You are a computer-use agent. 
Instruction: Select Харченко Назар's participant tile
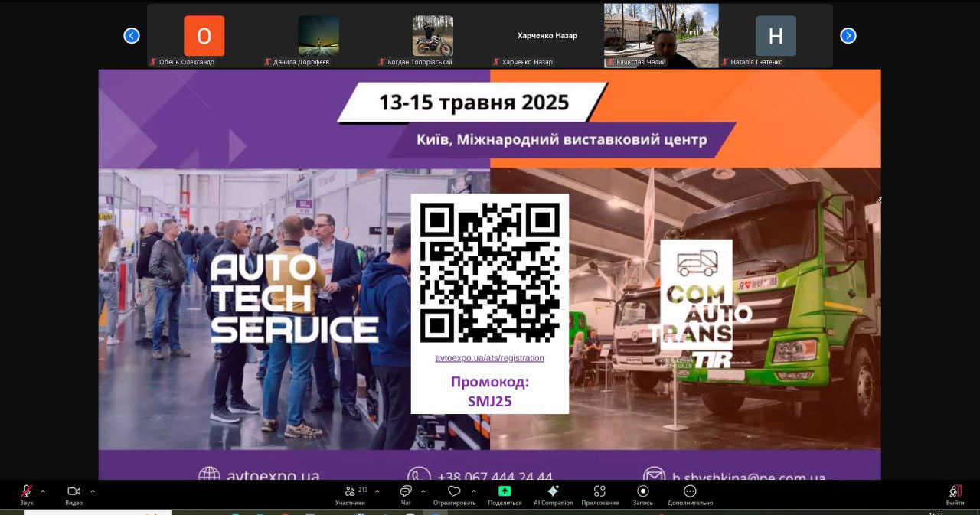pyautogui.click(x=547, y=36)
